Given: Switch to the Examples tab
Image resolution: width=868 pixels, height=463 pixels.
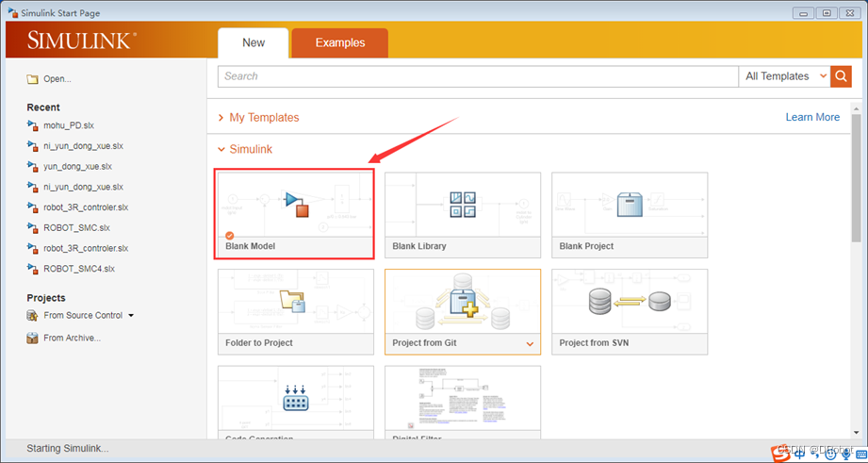Looking at the screenshot, I should 340,42.
